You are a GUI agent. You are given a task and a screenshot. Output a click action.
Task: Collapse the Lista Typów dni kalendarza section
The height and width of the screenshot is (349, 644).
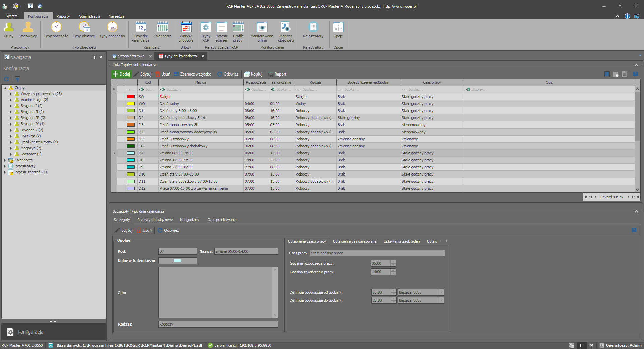pyautogui.click(x=636, y=65)
